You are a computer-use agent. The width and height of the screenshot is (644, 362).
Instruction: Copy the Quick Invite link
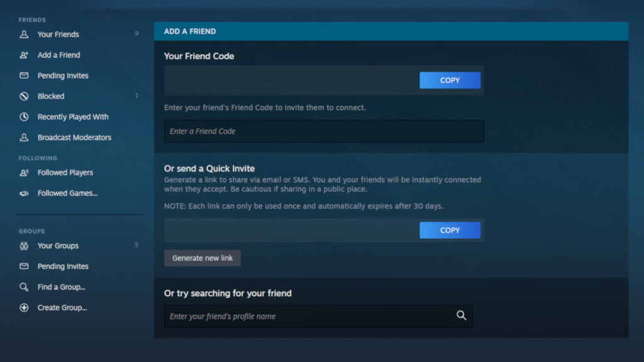pos(450,230)
